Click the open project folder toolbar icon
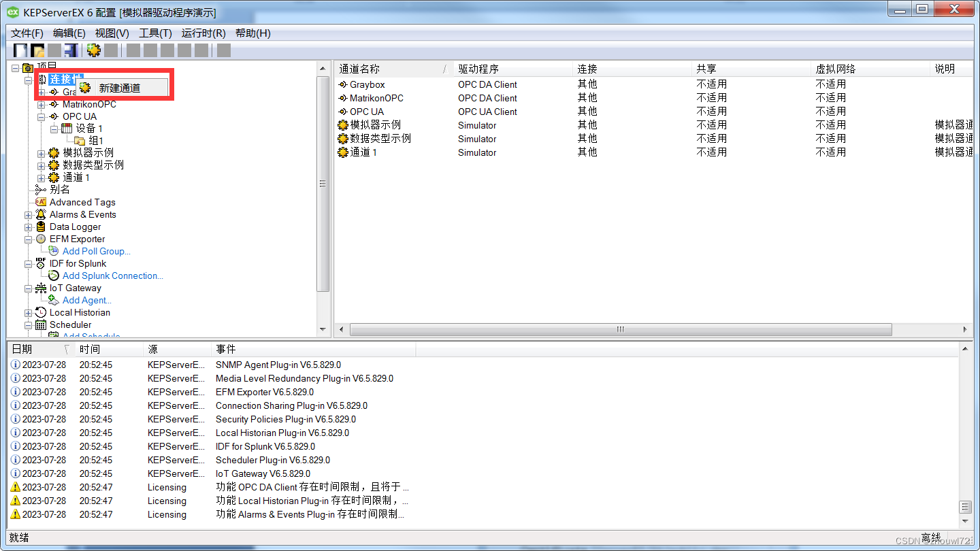The width and height of the screenshot is (980, 551). (x=37, y=50)
